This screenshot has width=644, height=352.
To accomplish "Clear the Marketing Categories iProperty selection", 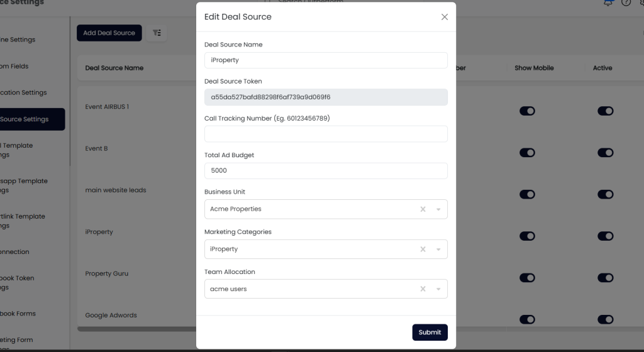I will [x=423, y=250].
